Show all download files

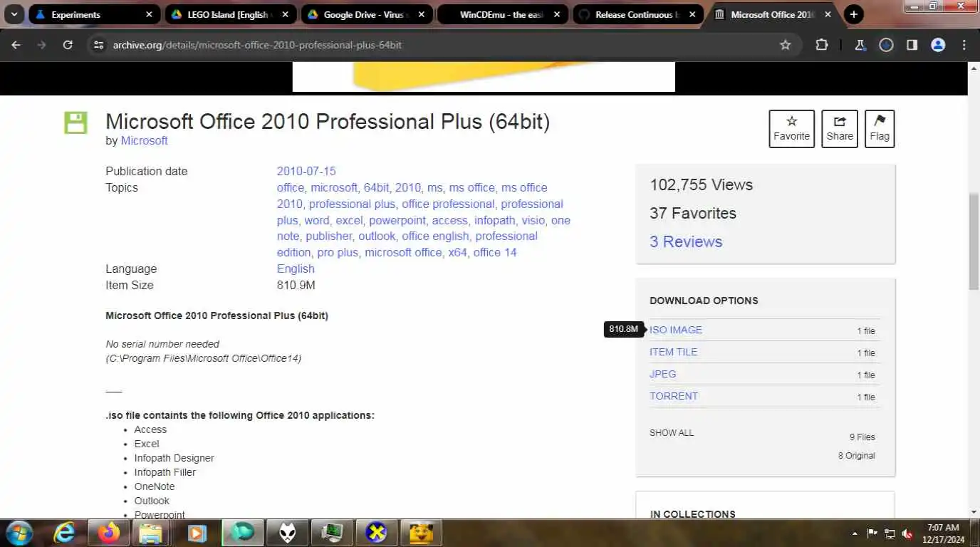point(672,433)
